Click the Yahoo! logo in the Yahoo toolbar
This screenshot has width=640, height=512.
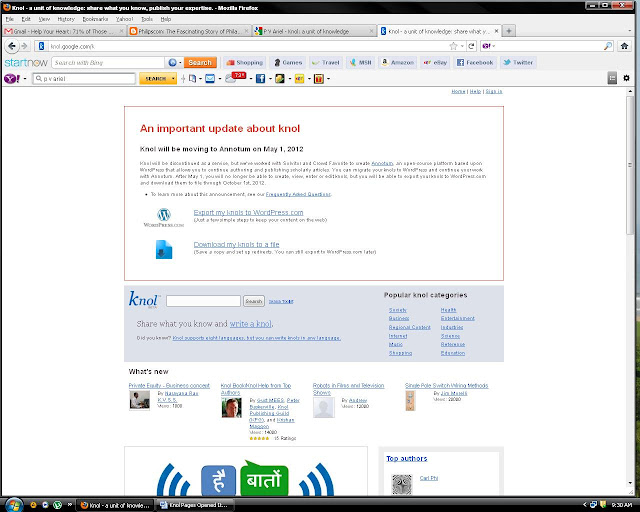(11, 78)
